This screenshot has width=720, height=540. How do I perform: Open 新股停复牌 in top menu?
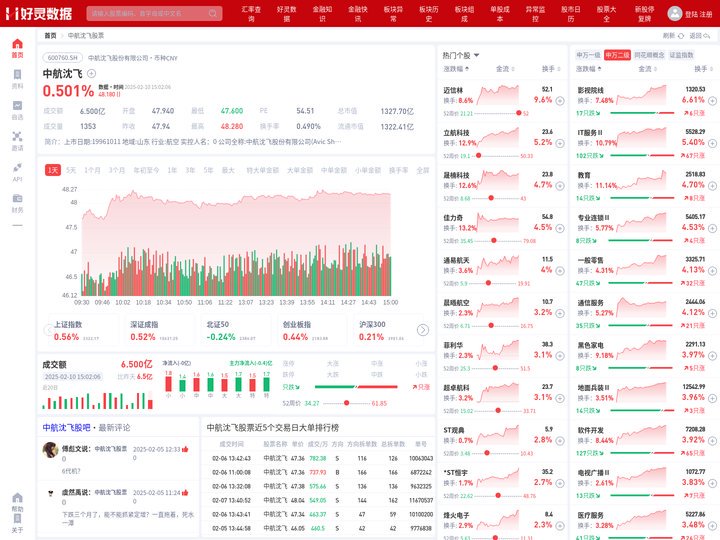pos(645,13)
